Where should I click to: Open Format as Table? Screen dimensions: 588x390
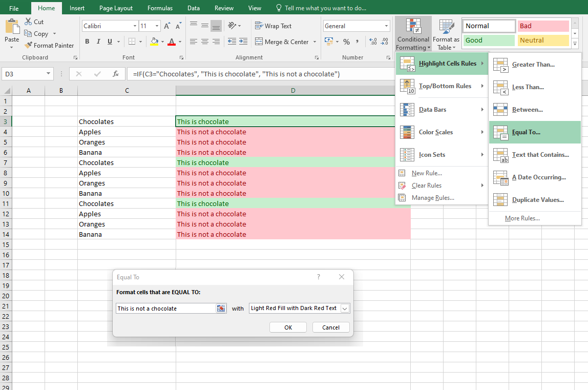pos(445,34)
